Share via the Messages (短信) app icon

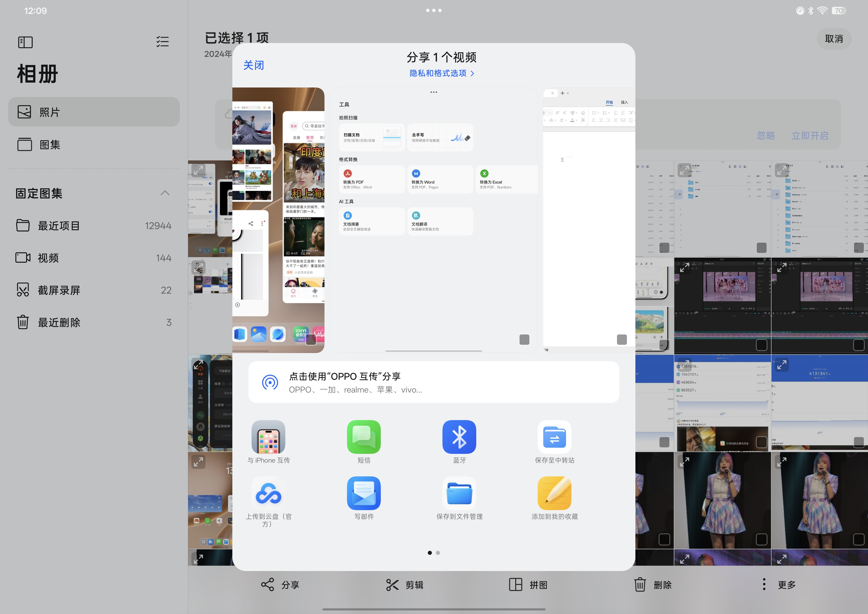click(x=363, y=437)
